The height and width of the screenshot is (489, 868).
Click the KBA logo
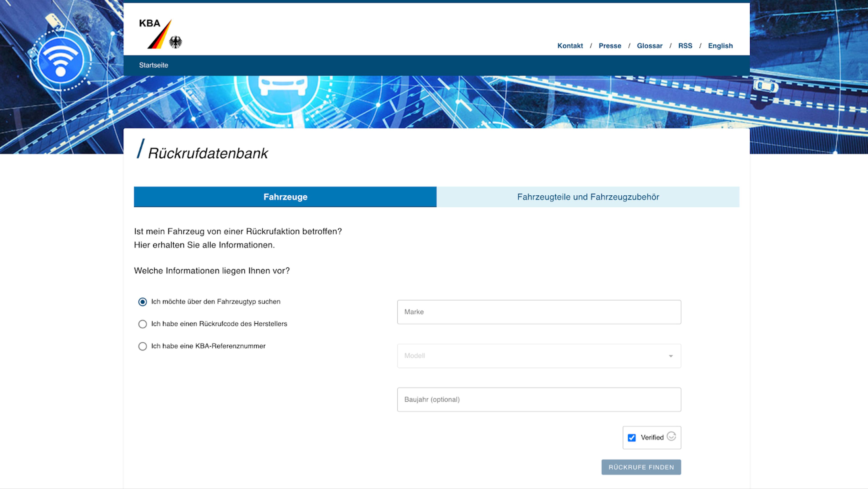[160, 34]
